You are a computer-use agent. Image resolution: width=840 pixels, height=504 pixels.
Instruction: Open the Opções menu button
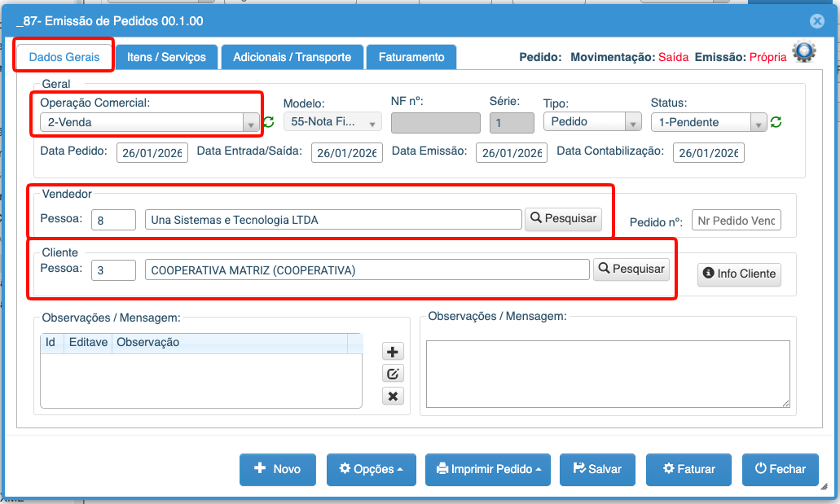[x=371, y=469]
